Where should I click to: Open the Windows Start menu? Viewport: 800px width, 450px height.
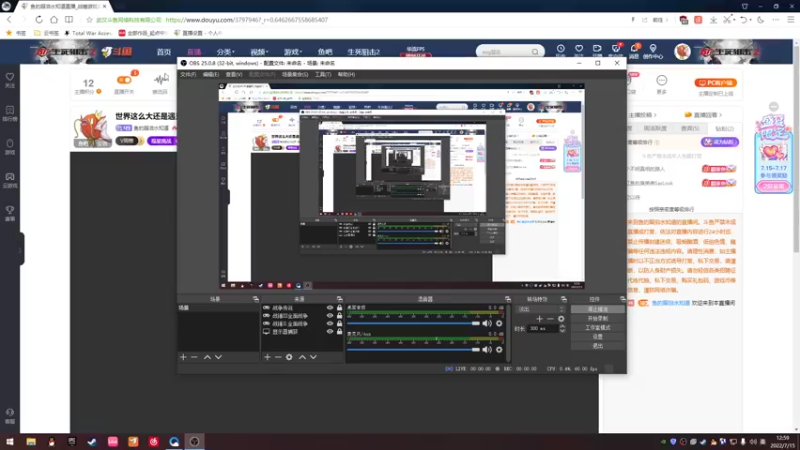(10, 441)
